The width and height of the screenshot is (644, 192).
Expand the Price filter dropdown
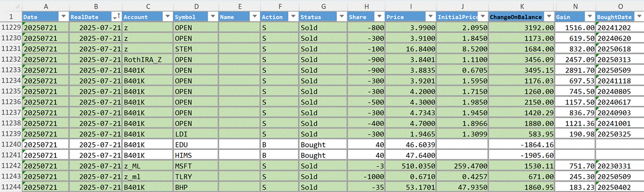[x=431, y=17]
